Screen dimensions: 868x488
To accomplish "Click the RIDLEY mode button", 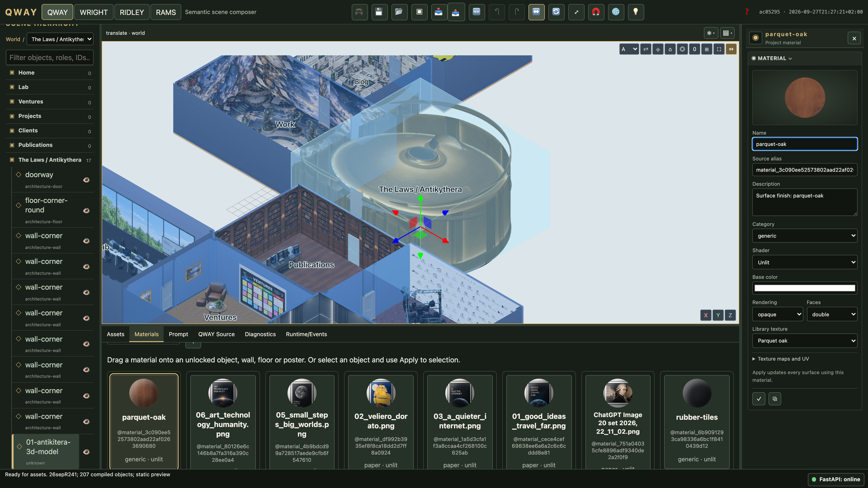I will (x=132, y=12).
